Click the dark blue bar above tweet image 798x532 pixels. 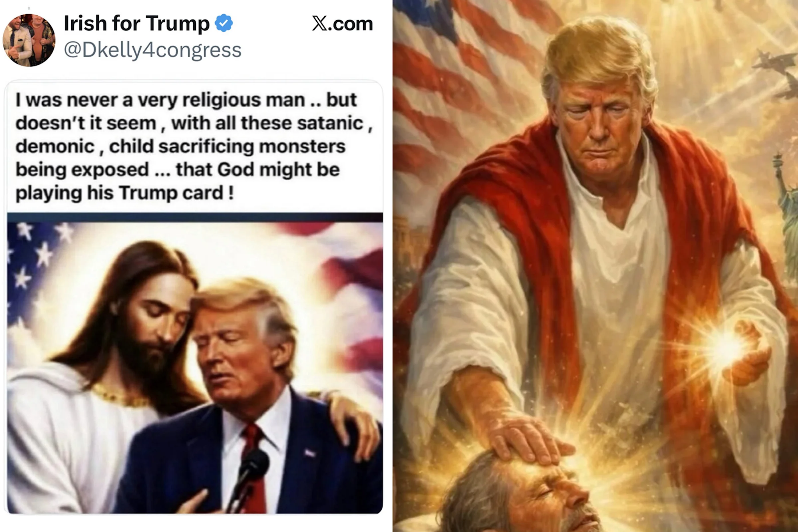[195, 217]
